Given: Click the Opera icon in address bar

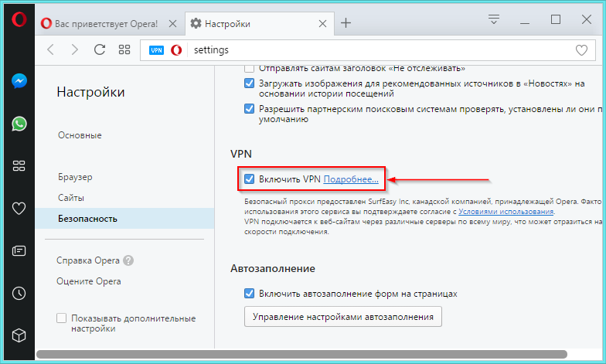Looking at the screenshot, I should tap(176, 50).
